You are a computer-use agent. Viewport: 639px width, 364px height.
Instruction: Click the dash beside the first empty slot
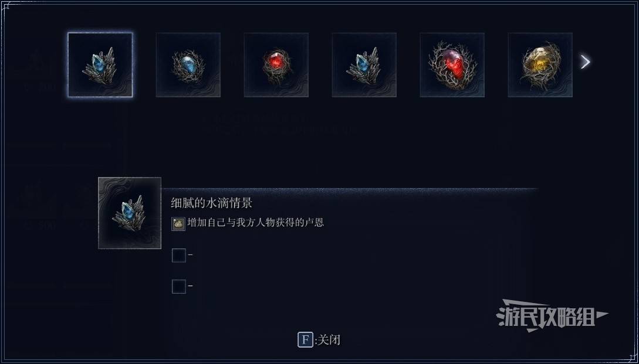[x=190, y=256]
